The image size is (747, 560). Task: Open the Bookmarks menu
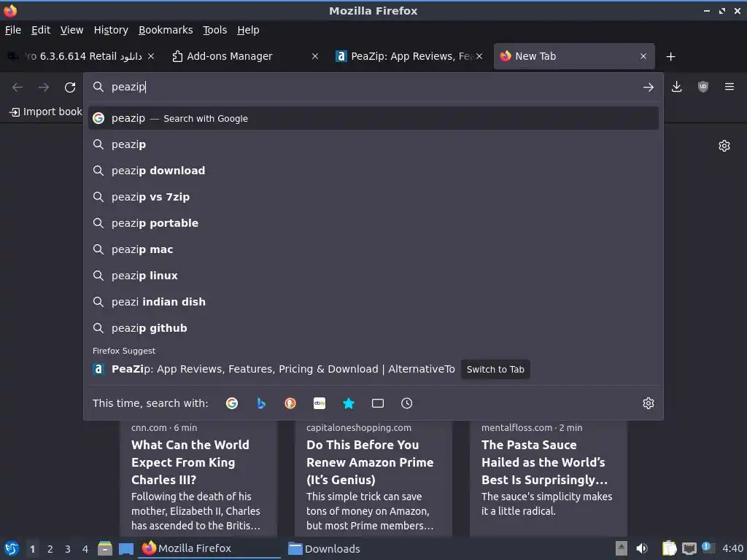(x=166, y=30)
